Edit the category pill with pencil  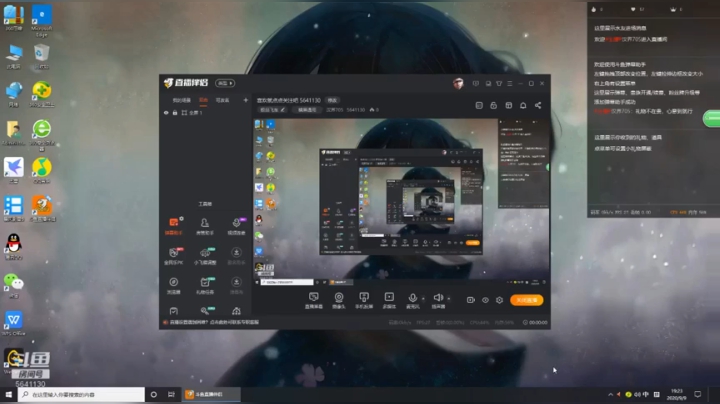(273, 110)
